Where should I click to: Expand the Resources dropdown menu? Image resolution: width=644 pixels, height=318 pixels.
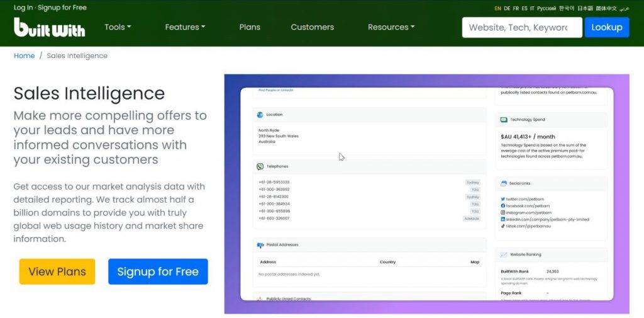pyautogui.click(x=391, y=27)
